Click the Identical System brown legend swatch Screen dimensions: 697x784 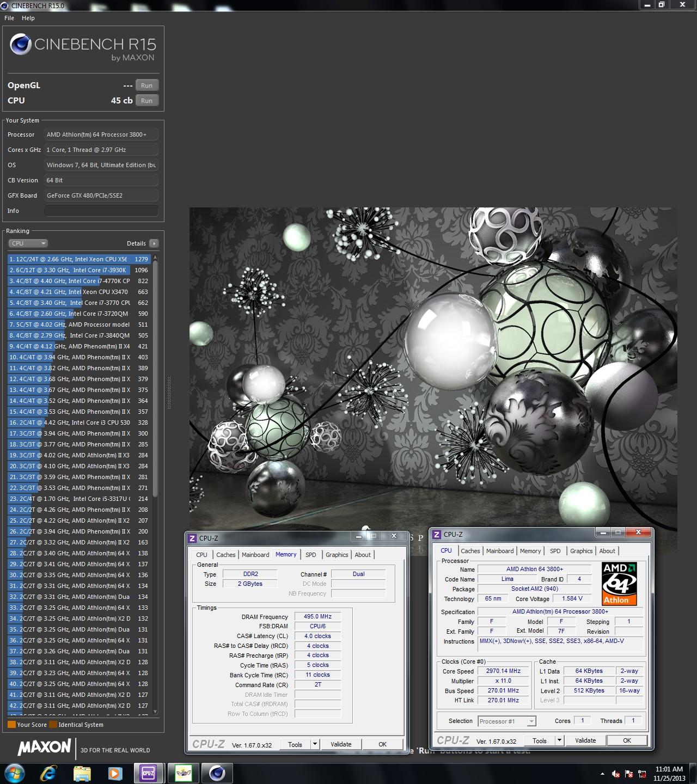[x=53, y=725]
